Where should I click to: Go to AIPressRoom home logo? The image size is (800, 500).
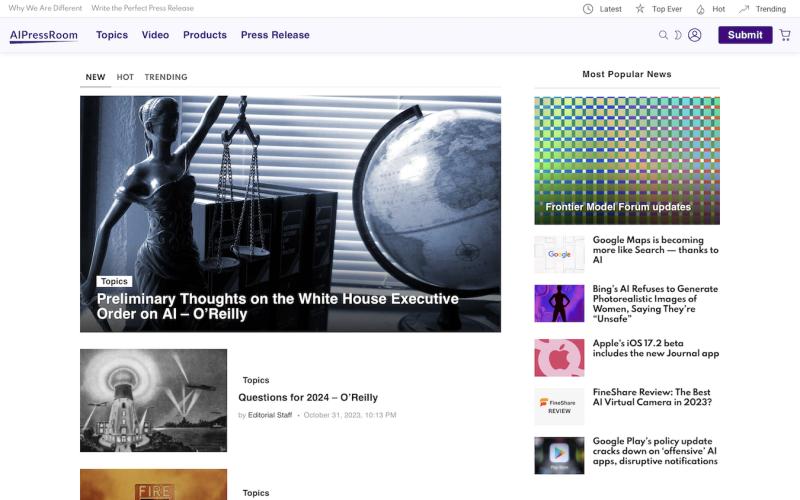tap(44, 35)
